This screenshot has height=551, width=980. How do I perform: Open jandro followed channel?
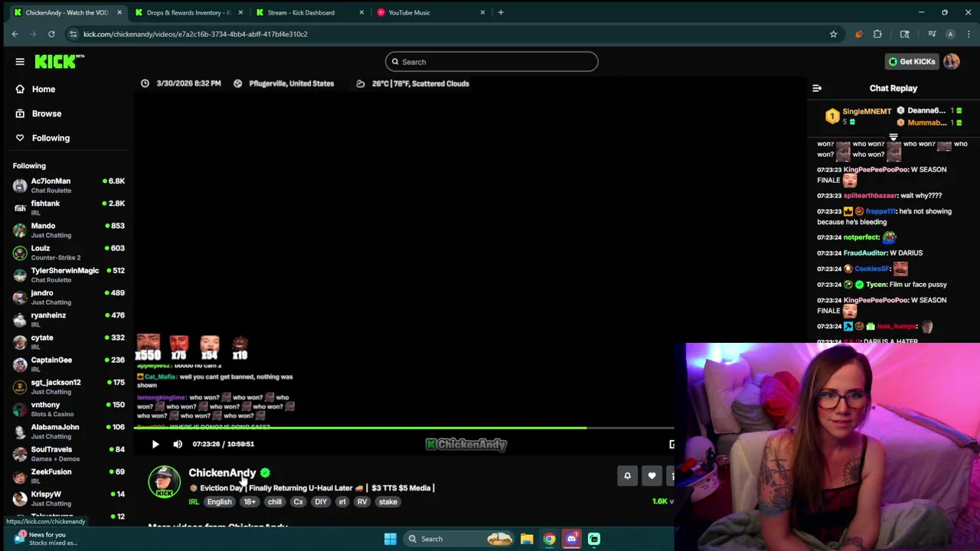click(69, 297)
